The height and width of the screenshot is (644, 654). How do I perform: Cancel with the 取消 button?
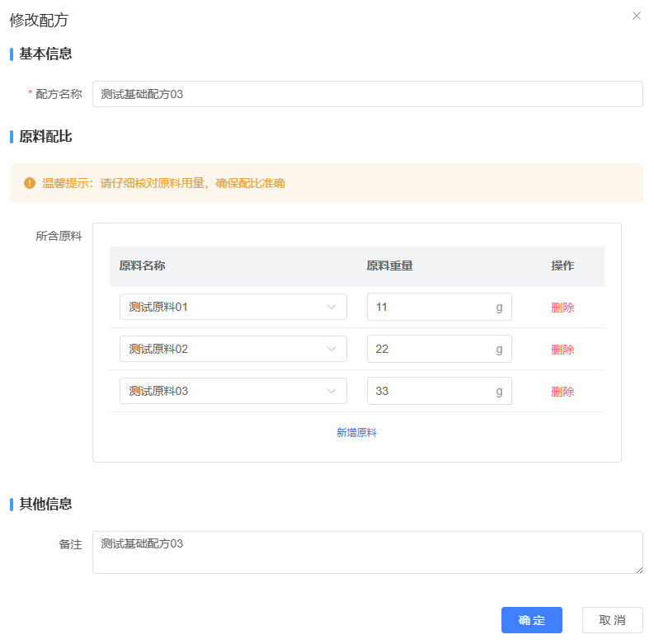[x=612, y=620]
